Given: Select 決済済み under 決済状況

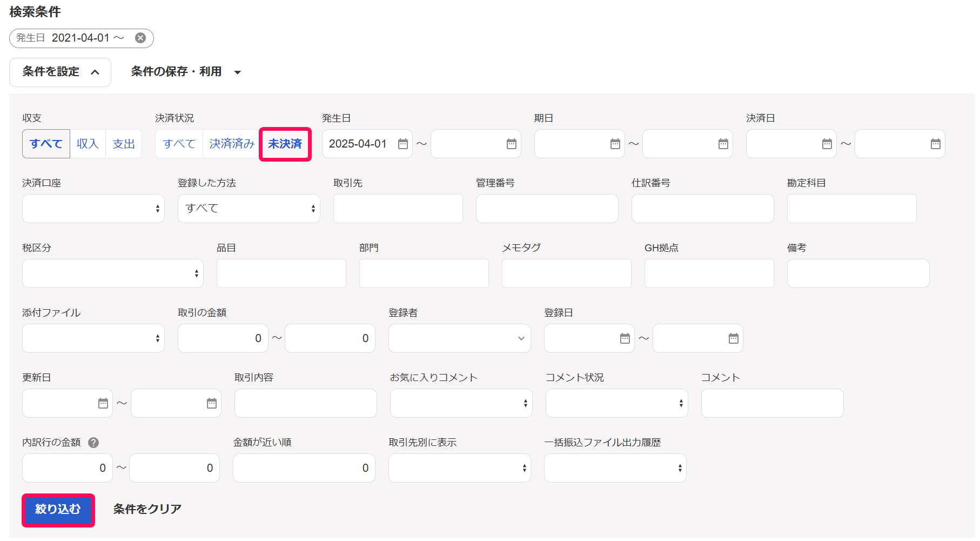Looking at the screenshot, I should click(x=232, y=144).
